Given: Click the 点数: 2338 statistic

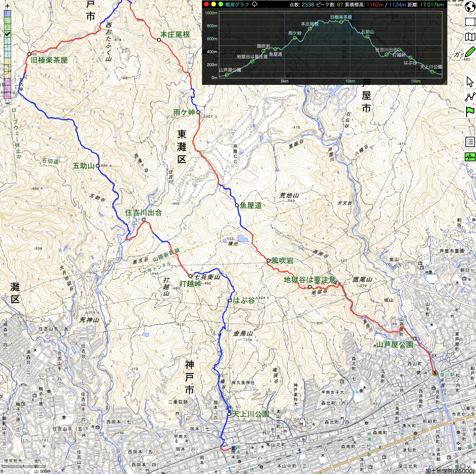Looking at the screenshot, I should (302, 4).
